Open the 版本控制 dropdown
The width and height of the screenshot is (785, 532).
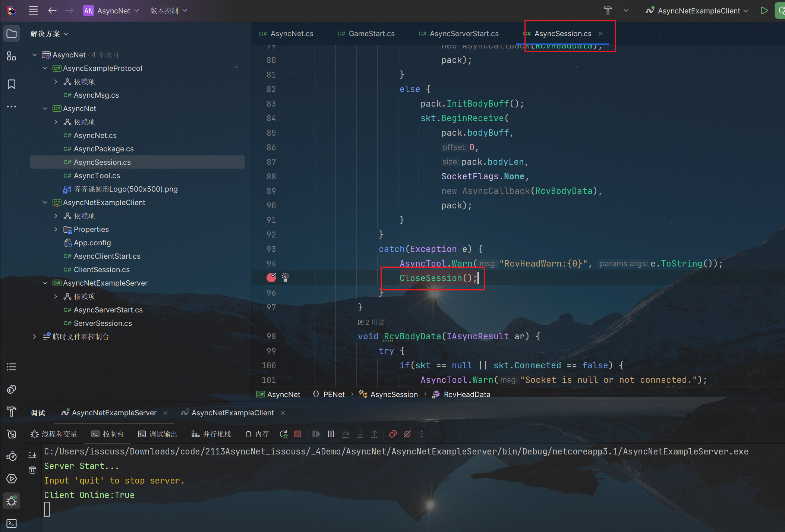[x=168, y=11]
